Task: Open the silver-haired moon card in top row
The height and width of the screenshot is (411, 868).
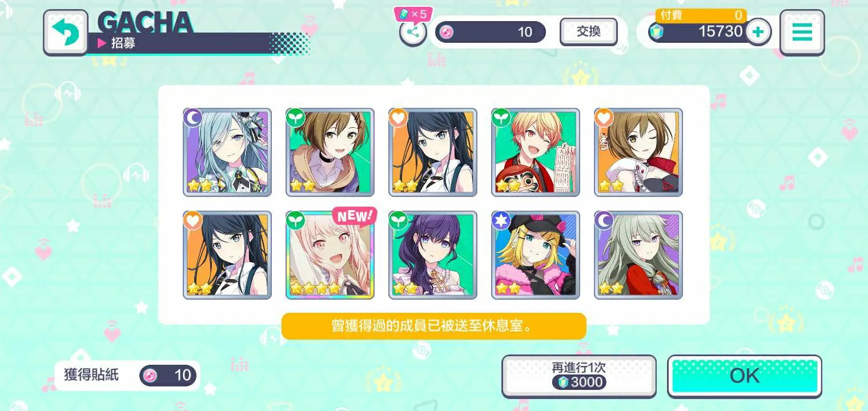Action: click(227, 152)
